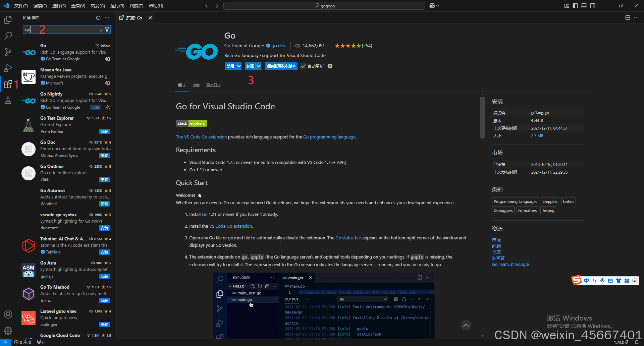Open the Source Control view
Image resolution: width=644 pixels, height=346 pixels.
8,52
